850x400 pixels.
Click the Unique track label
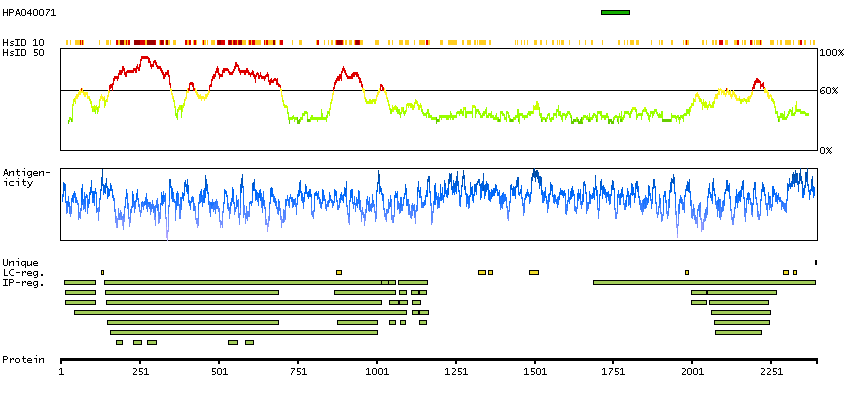click(20, 263)
